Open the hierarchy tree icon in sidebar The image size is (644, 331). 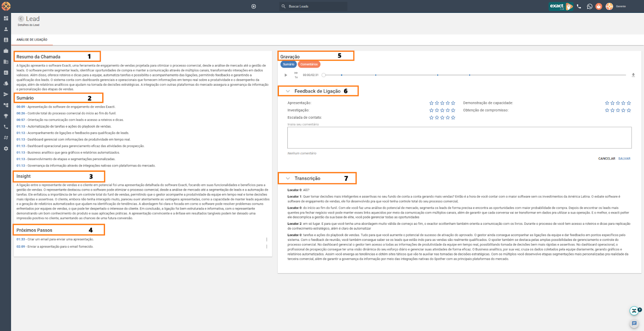pos(6,105)
